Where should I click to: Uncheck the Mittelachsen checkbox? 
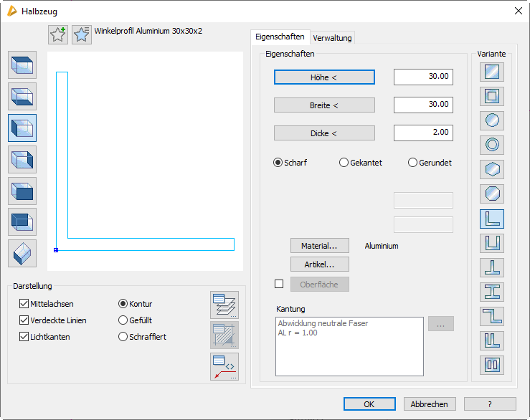24,304
